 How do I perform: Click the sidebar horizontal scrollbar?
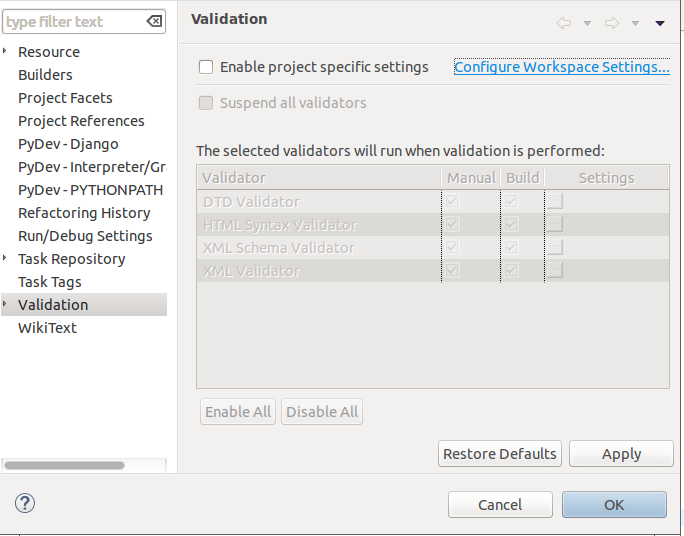[66, 466]
